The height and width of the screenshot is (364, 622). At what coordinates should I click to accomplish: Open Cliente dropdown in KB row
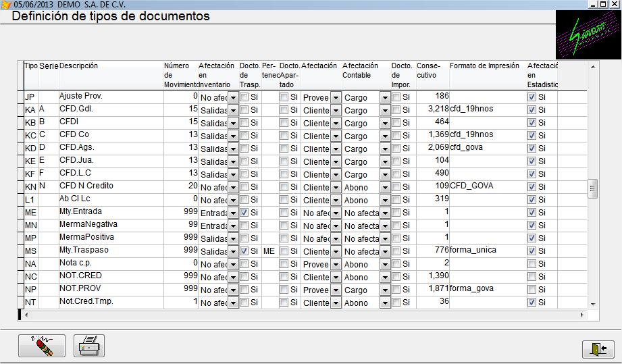[x=336, y=124]
